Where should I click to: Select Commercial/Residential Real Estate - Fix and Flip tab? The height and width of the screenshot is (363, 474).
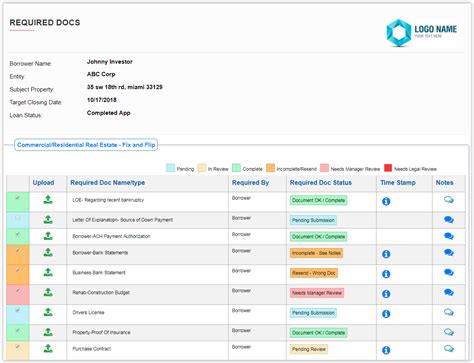(86, 145)
